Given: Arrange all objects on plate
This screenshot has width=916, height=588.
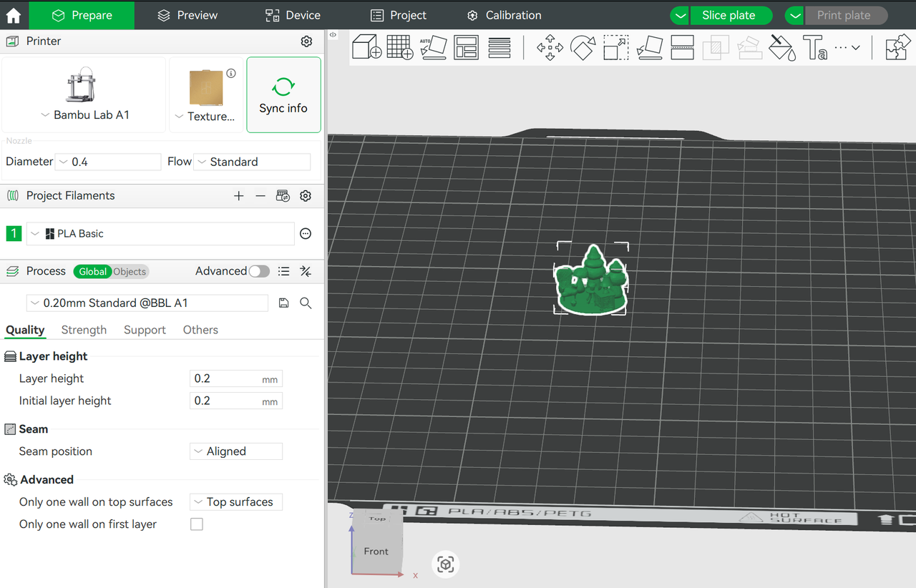Looking at the screenshot, I should 466,47.
